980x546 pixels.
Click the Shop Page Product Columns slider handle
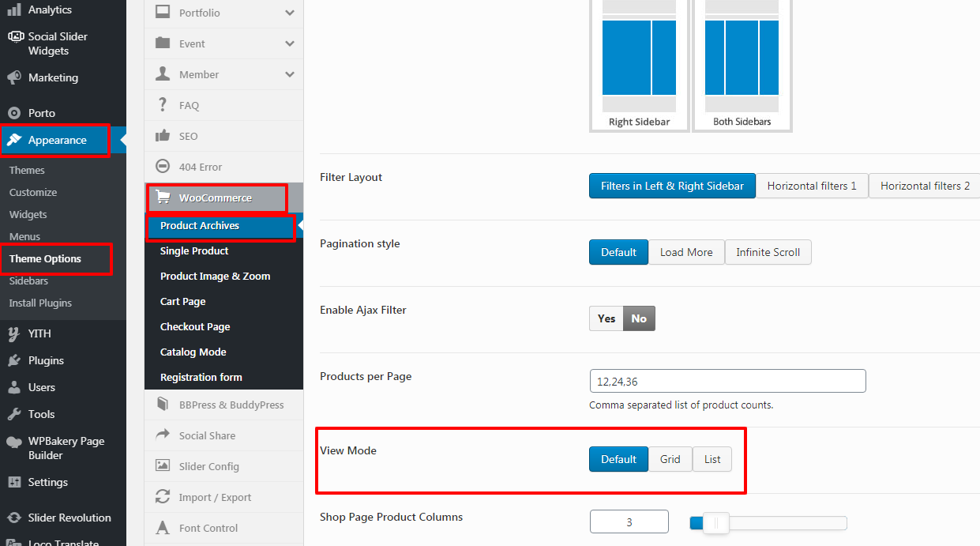pyautogui.click(x=715, y=522)
